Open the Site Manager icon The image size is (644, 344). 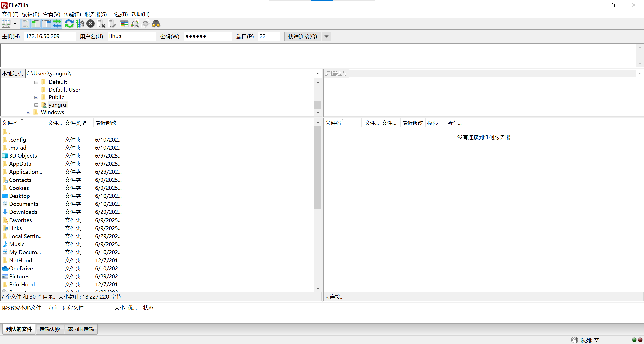6,24
